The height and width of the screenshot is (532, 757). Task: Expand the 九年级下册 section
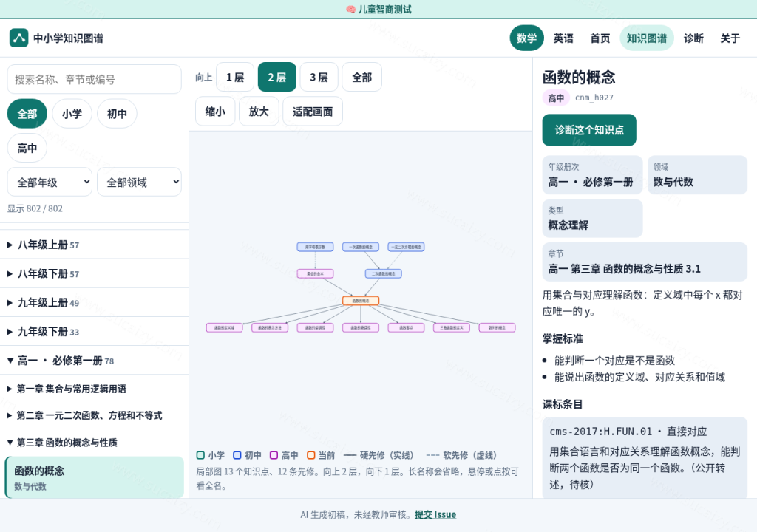tap(94, 332)
